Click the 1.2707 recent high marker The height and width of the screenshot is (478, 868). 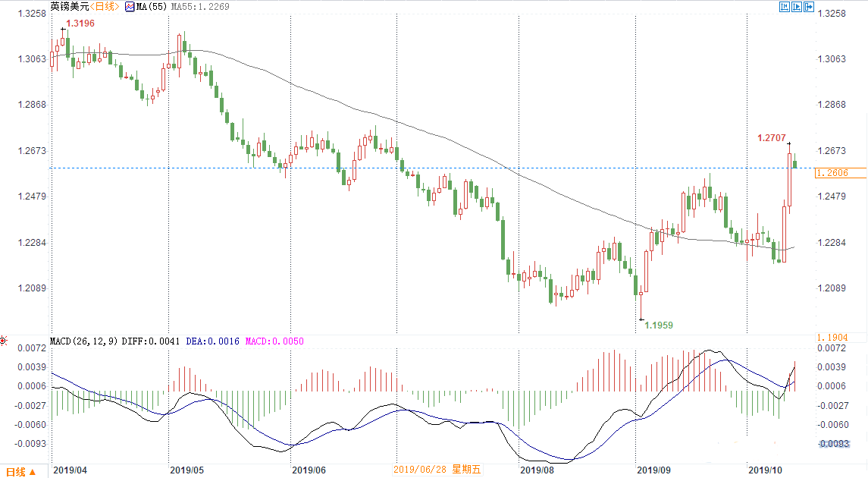pos(772,138)
